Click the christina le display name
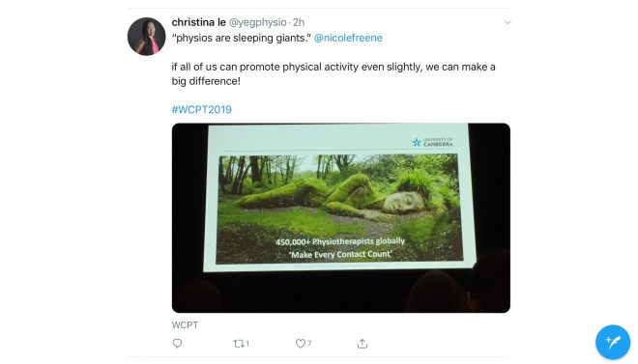The height and width of the screenshot is (364, 638). click(x=198, y=22)
